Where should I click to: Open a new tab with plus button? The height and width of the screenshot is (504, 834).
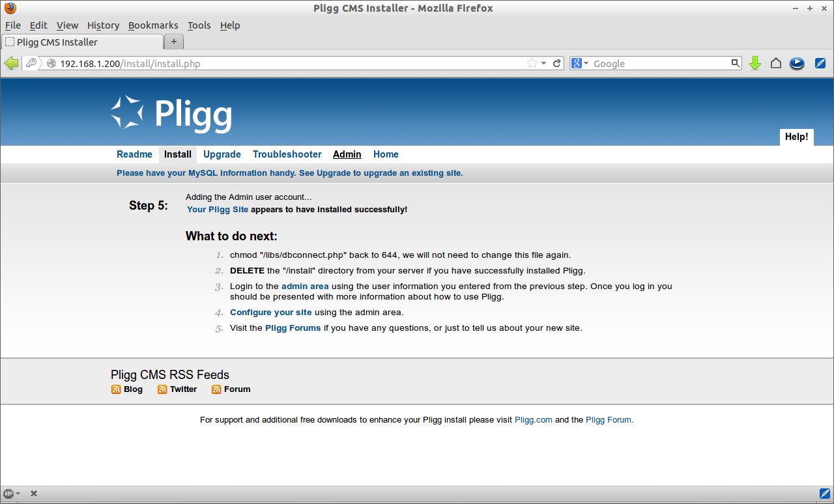(x=174, y=42)
